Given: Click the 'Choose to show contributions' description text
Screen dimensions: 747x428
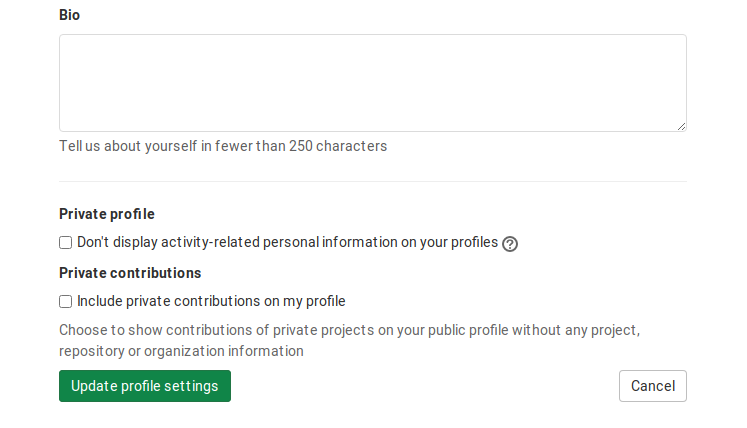Looking at the screenshot, I should click(349, 330).
